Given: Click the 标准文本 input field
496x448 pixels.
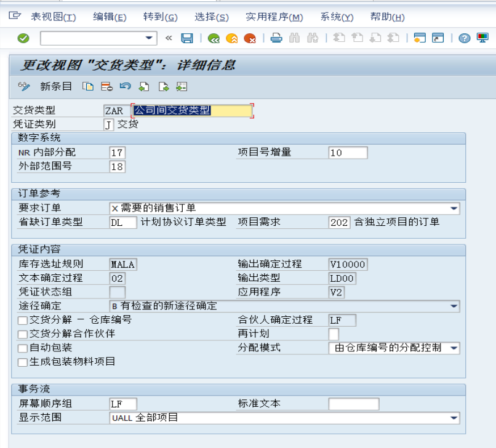Looking at the screenshot, I should [354, 404].
